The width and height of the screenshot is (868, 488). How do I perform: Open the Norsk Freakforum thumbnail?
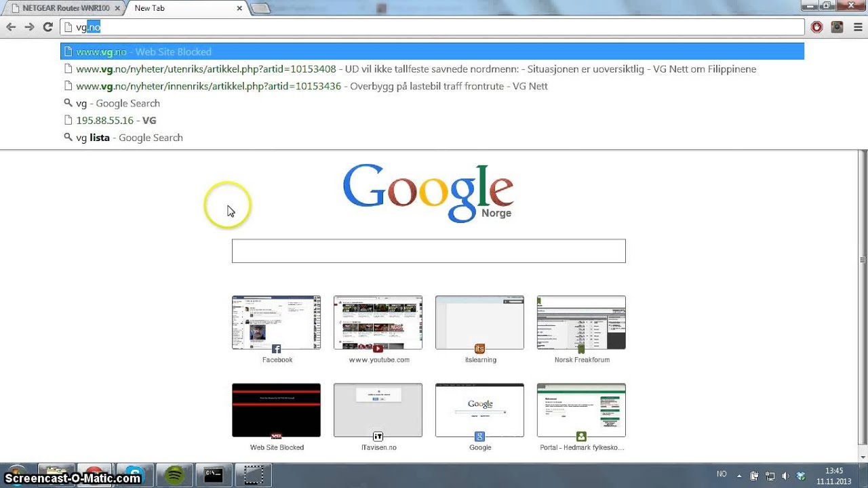point(581,323)
